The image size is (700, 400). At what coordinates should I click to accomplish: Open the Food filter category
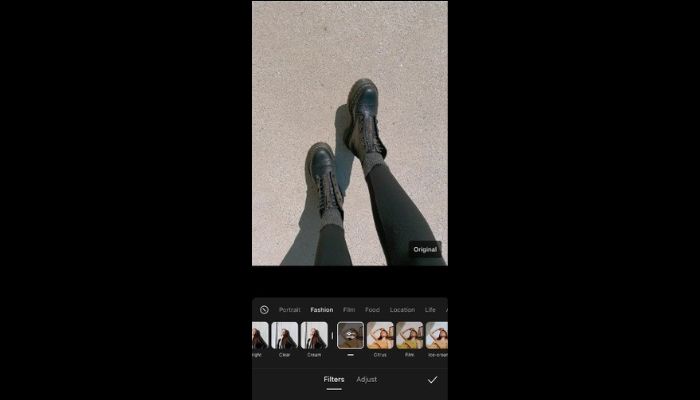tap(372, 309)
